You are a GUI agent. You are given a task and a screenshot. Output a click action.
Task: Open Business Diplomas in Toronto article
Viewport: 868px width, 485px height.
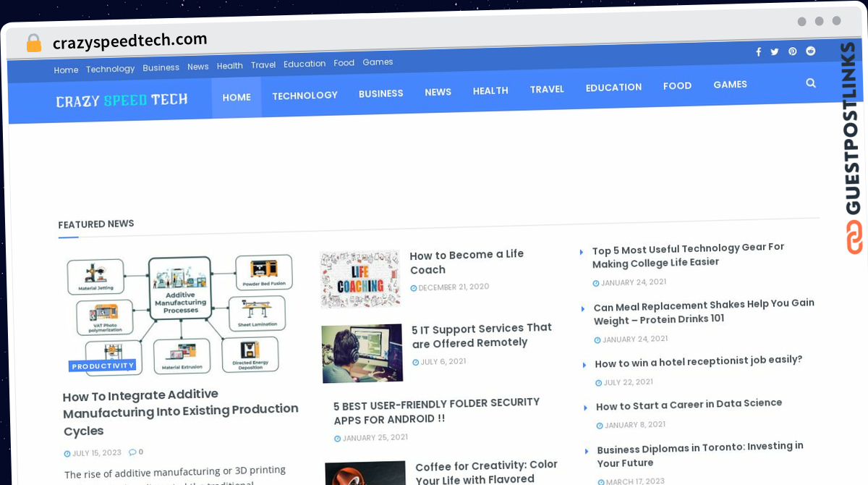[700, 454]
